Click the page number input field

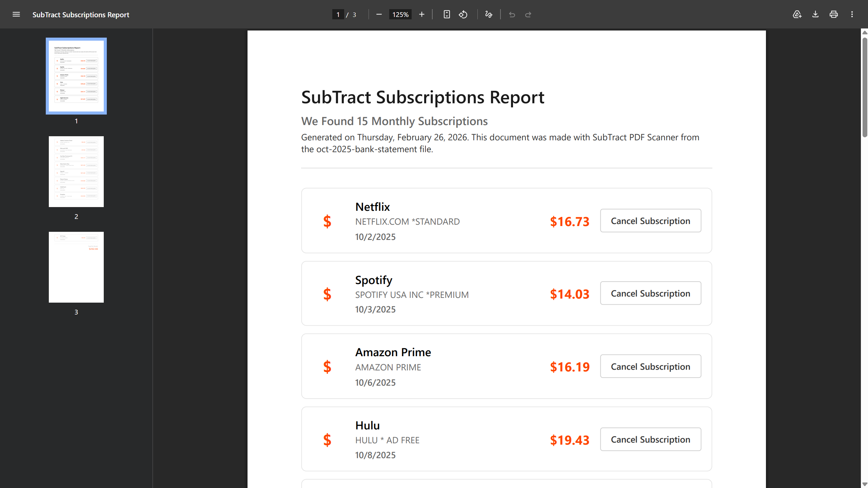click(x=338, y=14)
